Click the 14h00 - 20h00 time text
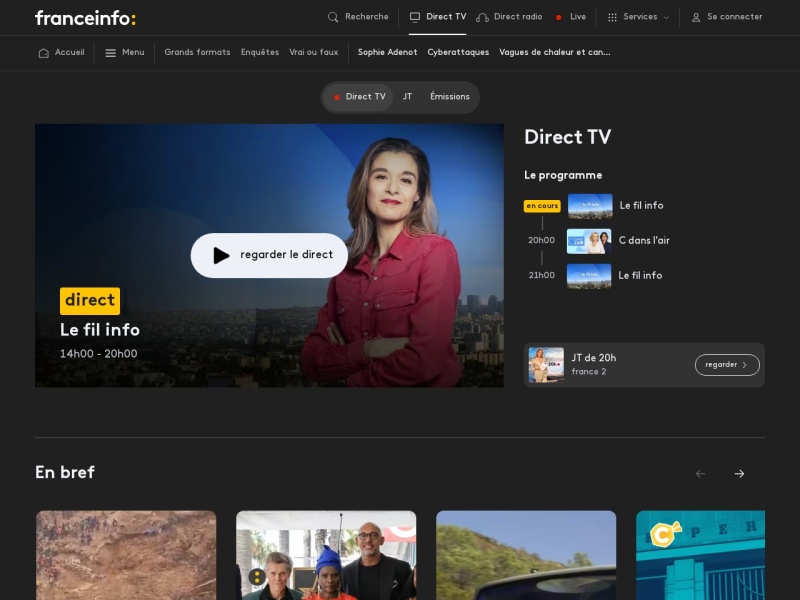The height and width of the screenshot is (600, 800). point(98,354)
